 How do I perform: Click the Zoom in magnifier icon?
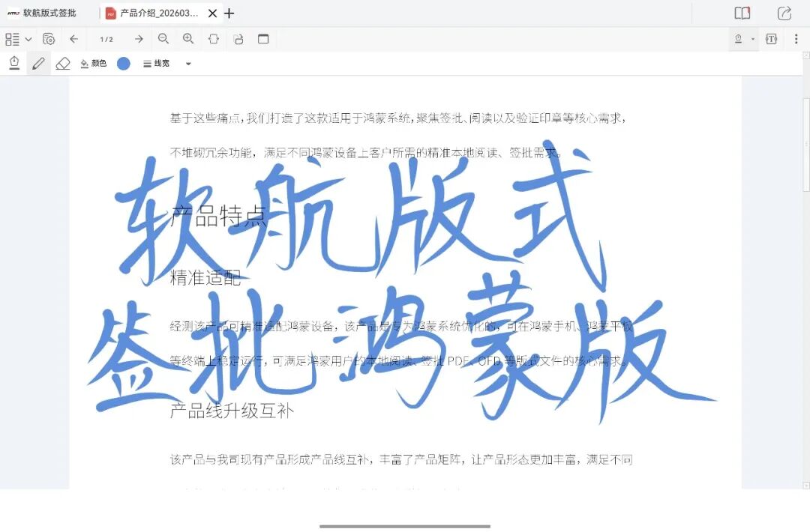(188, 39)
